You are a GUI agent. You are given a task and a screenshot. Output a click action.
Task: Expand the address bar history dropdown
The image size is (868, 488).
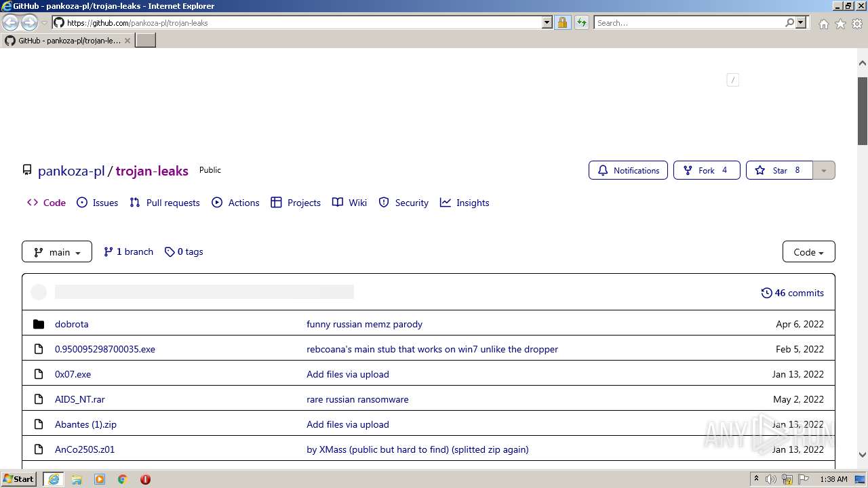click(x=547, y=22)
